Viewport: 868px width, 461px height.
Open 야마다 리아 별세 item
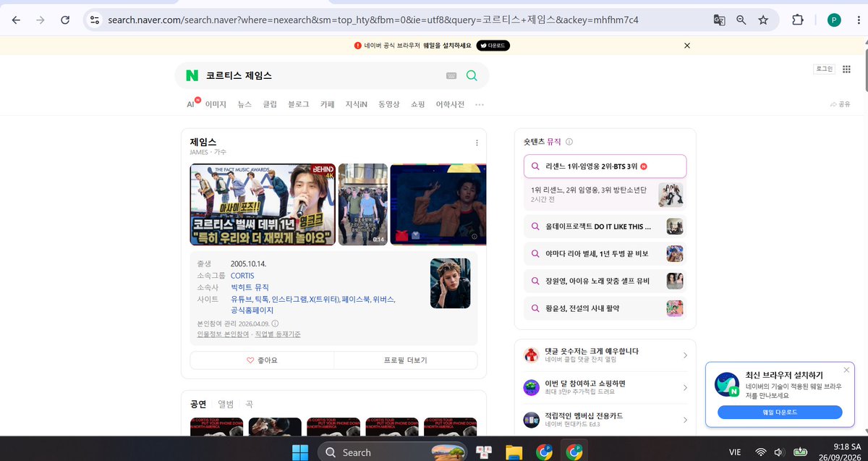(605, 254)
